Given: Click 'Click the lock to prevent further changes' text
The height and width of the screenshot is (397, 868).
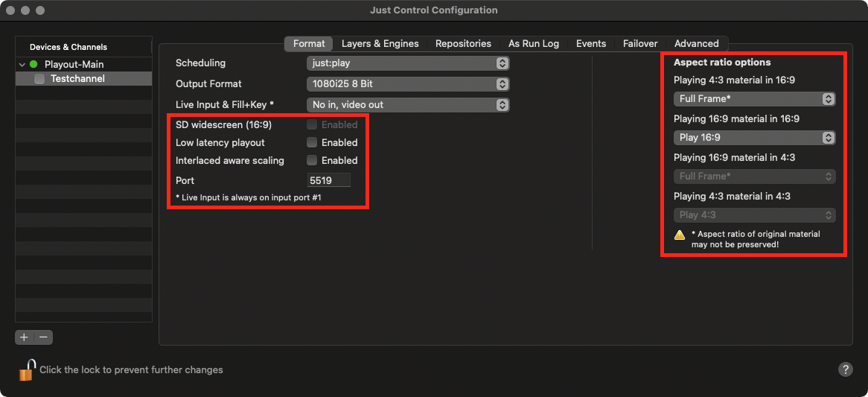Looking at the screenshot, I should (131, 370).
